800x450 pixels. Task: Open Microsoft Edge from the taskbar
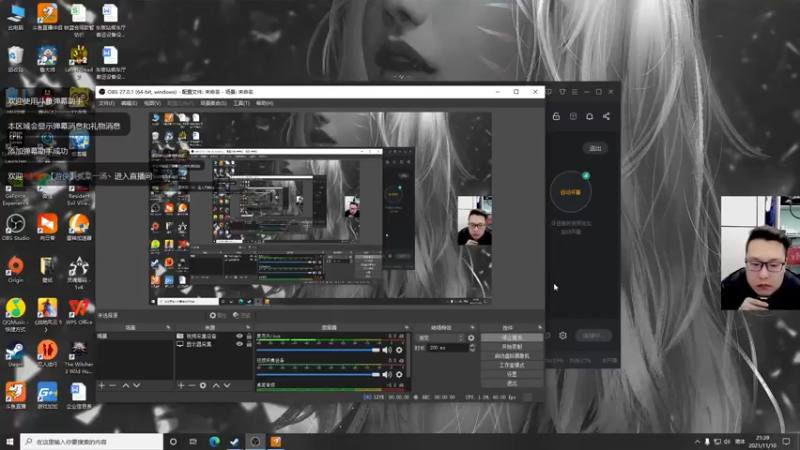[214, 441]
